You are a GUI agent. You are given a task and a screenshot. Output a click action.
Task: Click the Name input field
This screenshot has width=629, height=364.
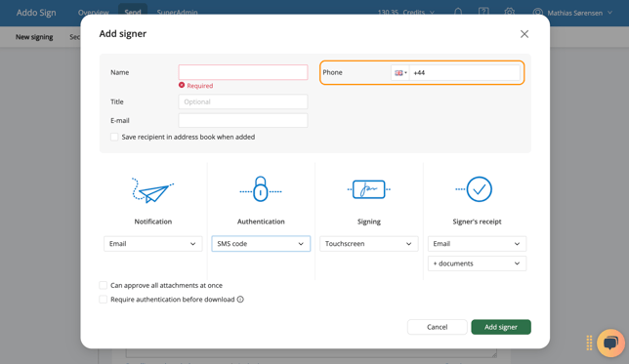pos(243,72)
